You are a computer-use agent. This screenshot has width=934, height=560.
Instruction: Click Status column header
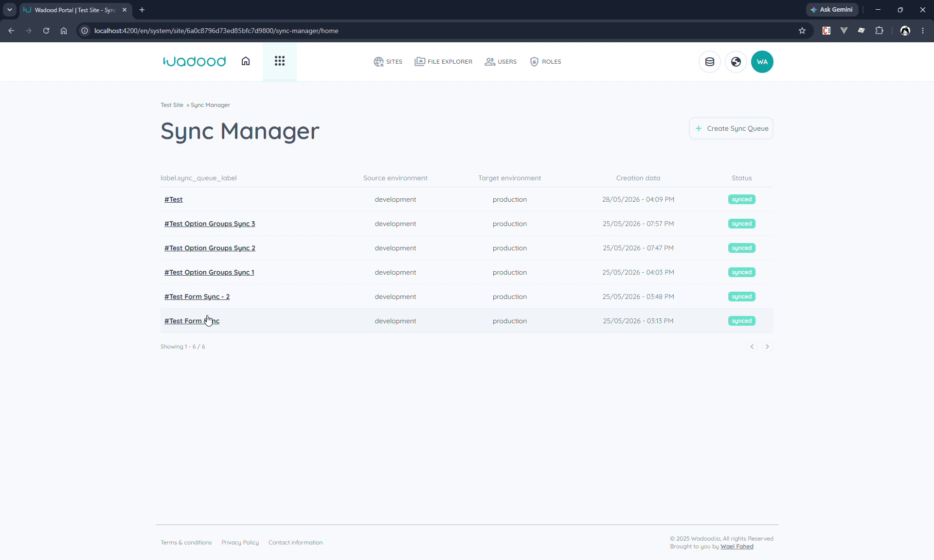(742, 178)
